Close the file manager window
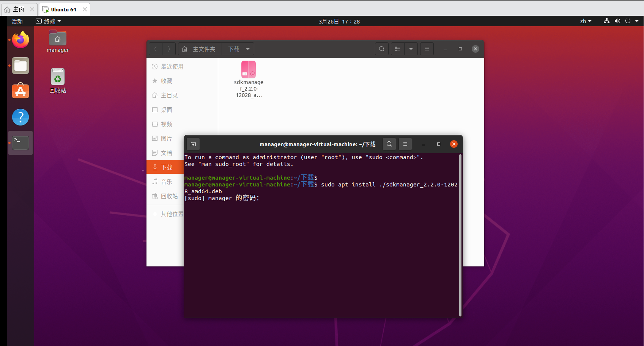 click(476, 49)
